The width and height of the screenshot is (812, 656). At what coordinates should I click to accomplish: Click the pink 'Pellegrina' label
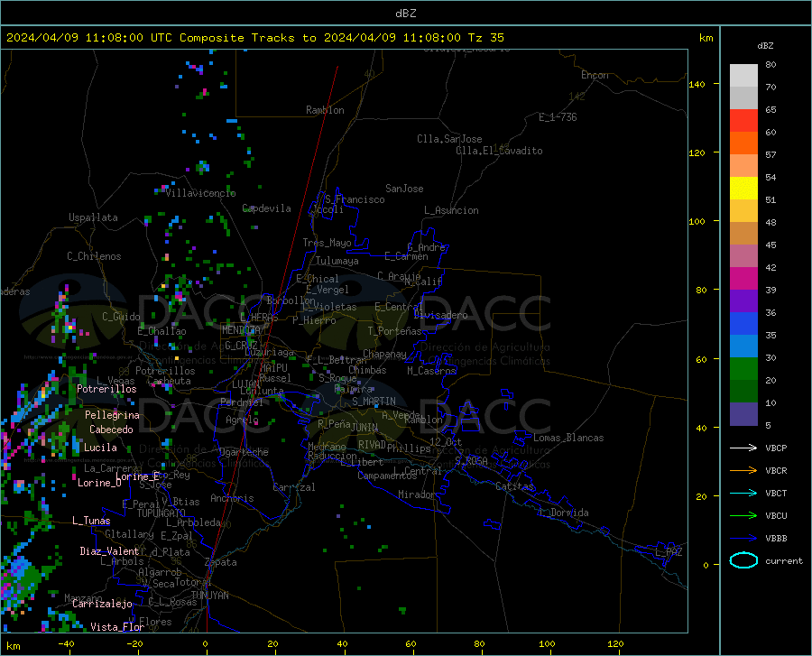(112, 415)
